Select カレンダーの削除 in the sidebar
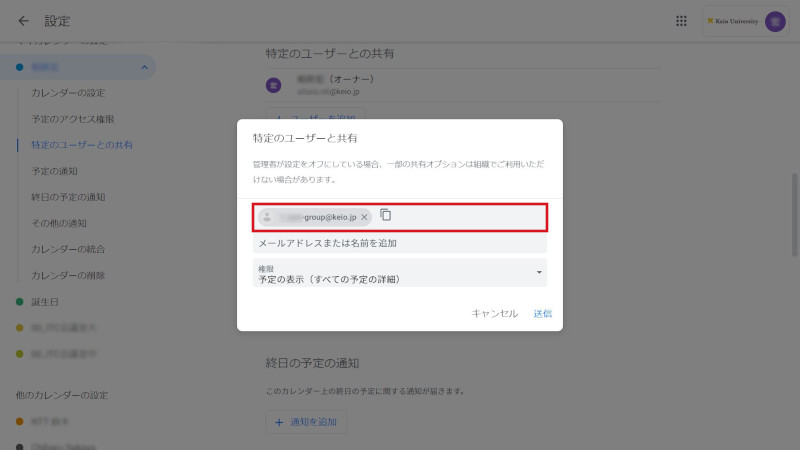Image resolution: width=800 pixels, height=450 pixels. [x=68, y=275]
